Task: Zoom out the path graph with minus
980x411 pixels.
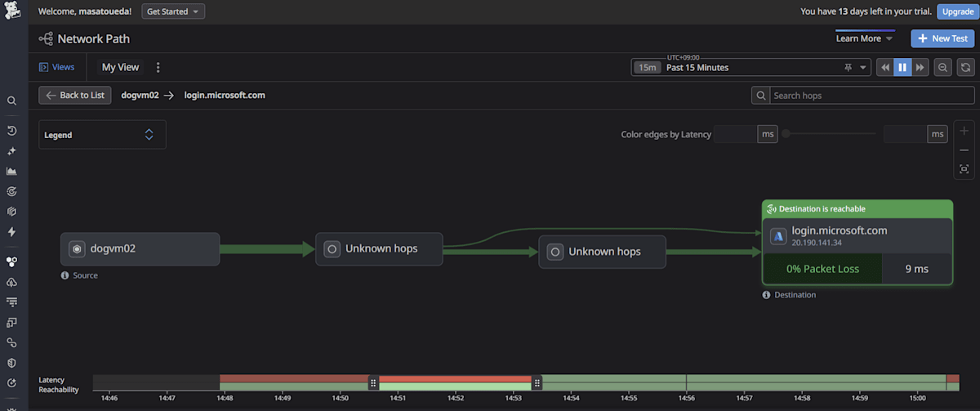Action: [x=964, y=150]
